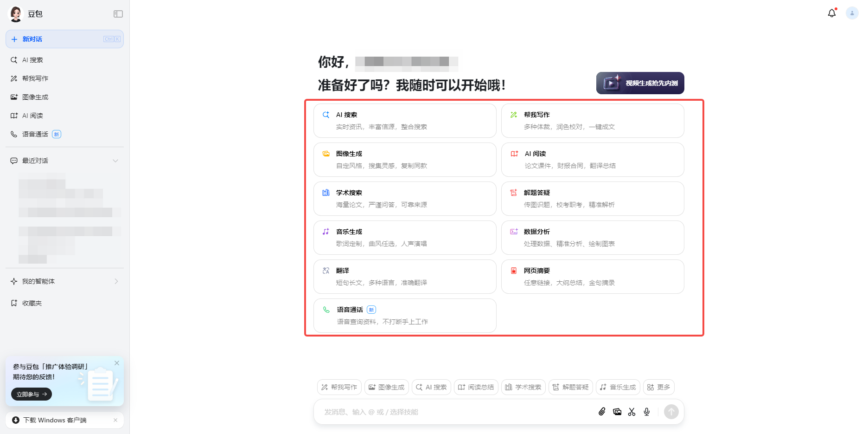Click the 翻译 card icon

point(326,271)
